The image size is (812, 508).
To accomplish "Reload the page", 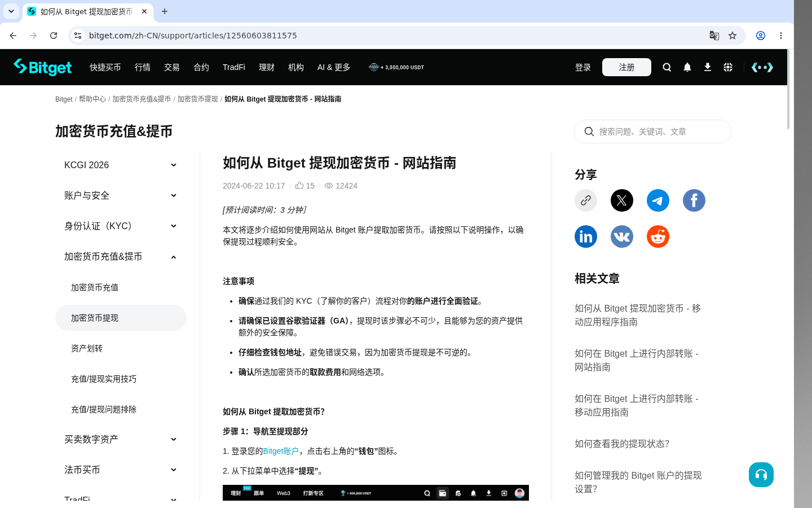I will click(54, 36).
